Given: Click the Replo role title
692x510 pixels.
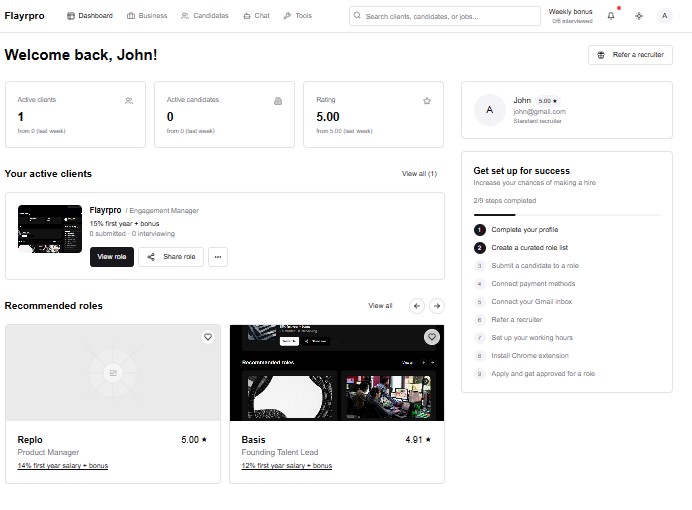Looking at the screenshot, I should click(30, 440).
